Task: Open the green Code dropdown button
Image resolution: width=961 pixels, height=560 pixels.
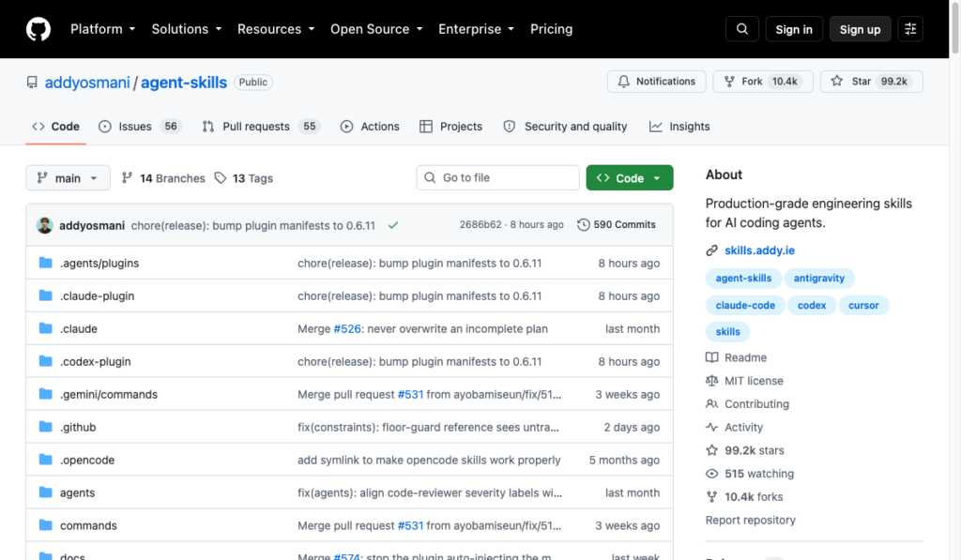Action: 630,177
